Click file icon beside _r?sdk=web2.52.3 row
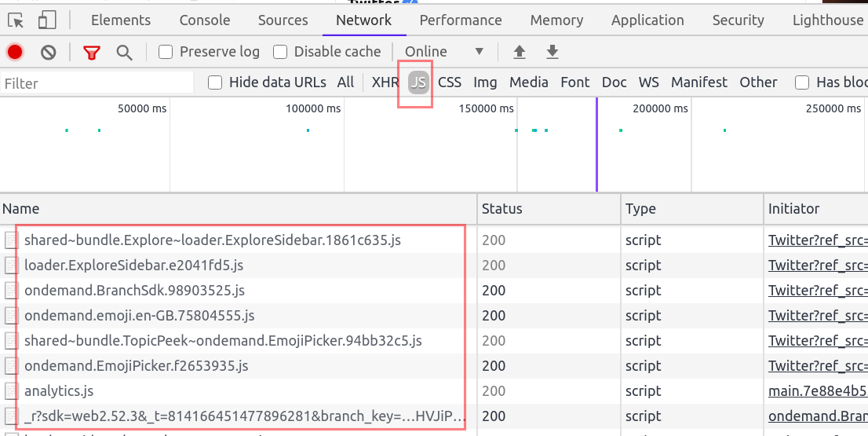Screen dimensions: 868x436 (x=12, y=416)
